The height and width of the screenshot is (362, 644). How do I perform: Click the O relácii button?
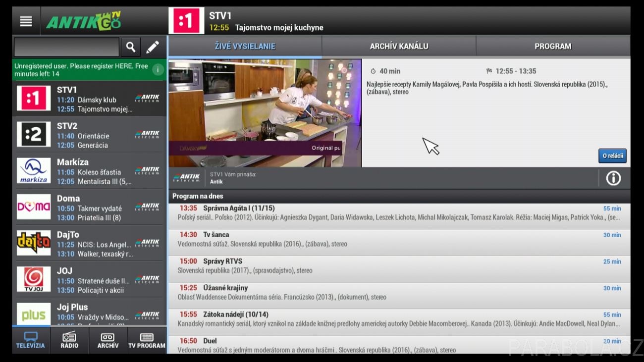(x=612, y=155)
